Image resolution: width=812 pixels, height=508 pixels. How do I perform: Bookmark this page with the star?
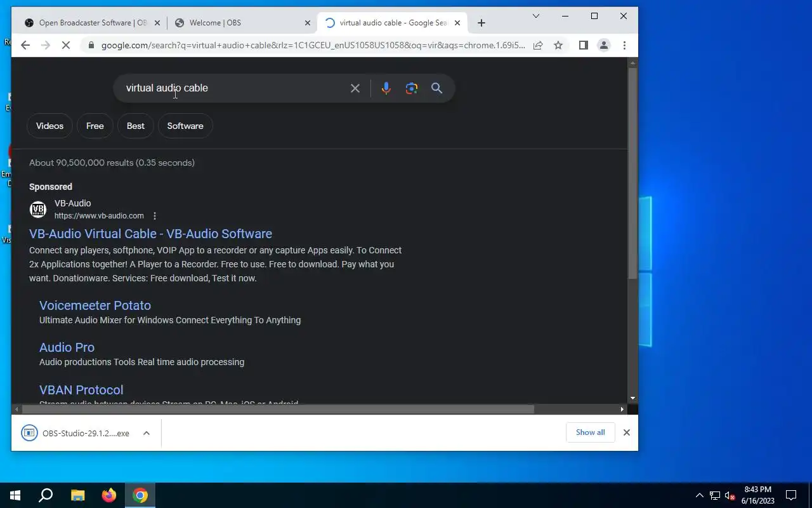558,45
